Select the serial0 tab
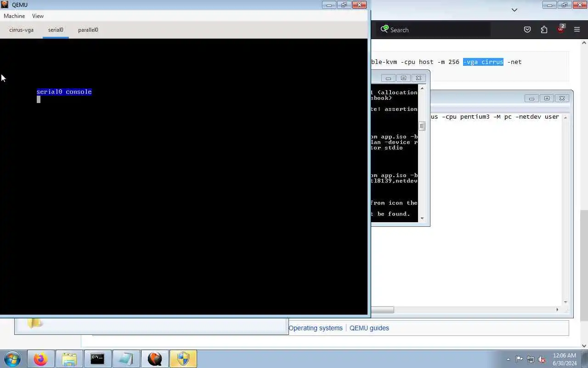Viewport: 588px width, 368px height. [x=56, y=30]
